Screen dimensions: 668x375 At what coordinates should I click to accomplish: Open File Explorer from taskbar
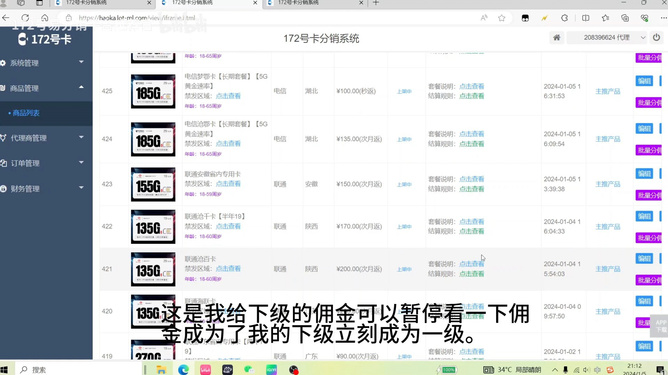point(161,369)
